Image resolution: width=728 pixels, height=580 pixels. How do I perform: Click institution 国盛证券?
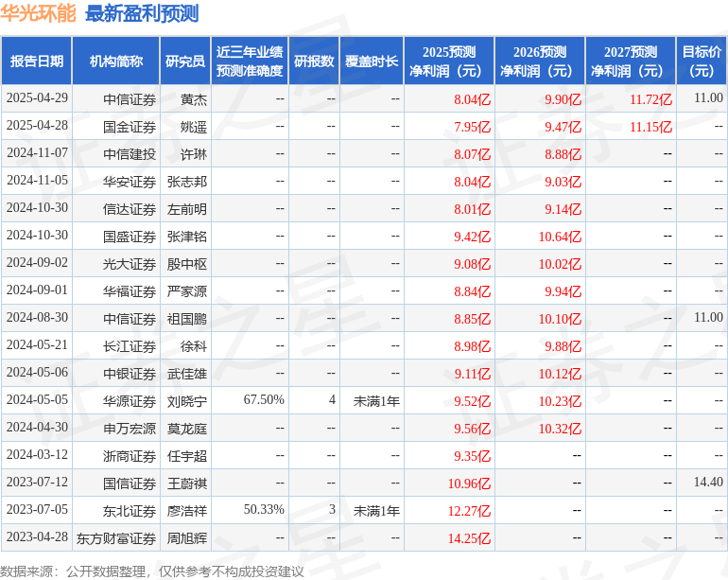coord(130,237)
